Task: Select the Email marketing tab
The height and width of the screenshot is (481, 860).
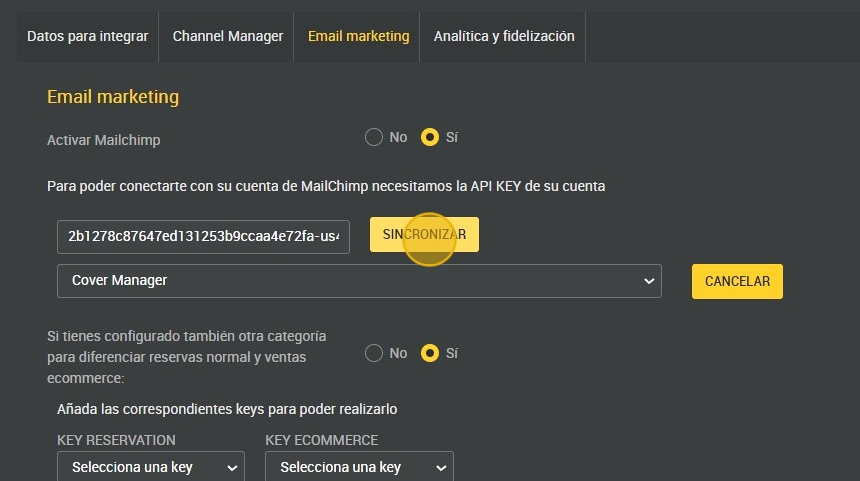Action: point(358,36)
